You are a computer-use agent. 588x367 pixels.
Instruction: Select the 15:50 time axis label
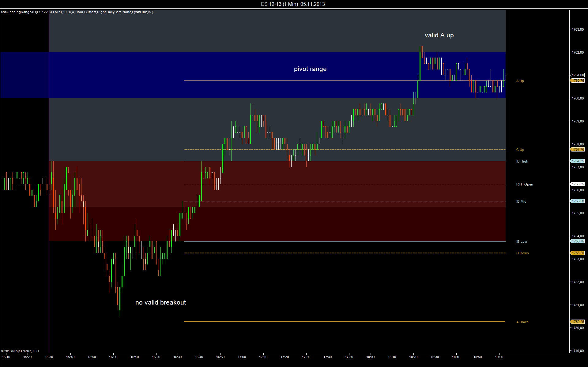pyautogui.click(x=92, y=357)
